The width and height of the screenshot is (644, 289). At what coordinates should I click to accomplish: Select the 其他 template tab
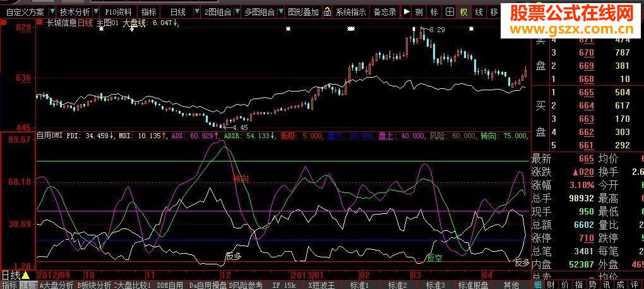[511, 285]
